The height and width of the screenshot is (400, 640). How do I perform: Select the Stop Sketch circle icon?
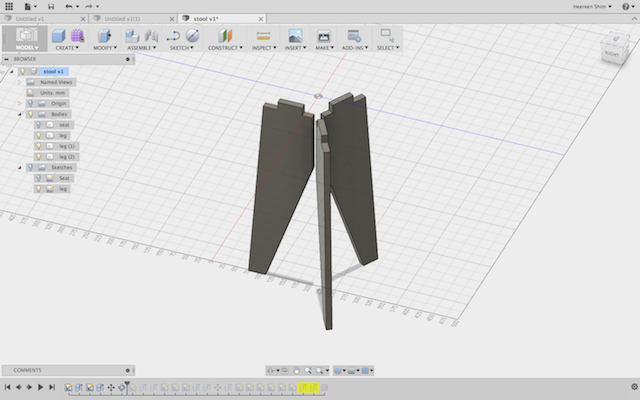(x=192, y=36)
